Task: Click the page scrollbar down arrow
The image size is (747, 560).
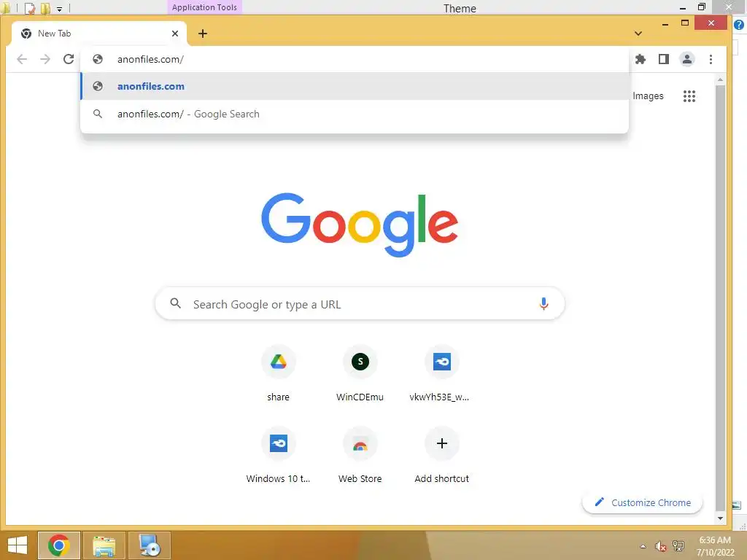Action: (720, 518)
